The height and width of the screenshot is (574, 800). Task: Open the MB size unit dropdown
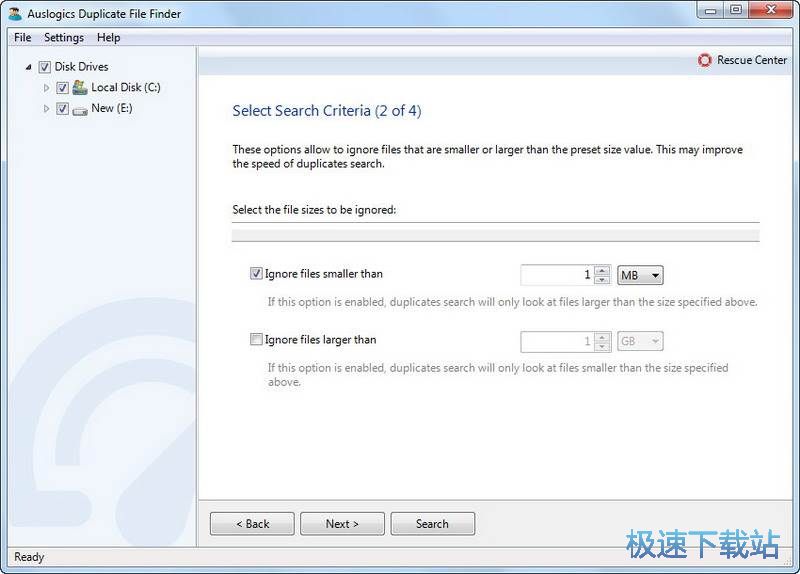coord(640,275)
